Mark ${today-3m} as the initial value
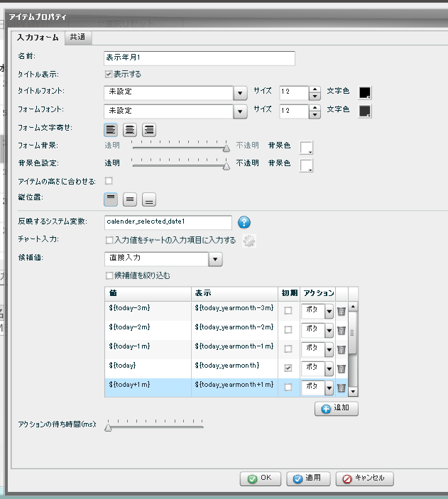 [x=288, y=311]
